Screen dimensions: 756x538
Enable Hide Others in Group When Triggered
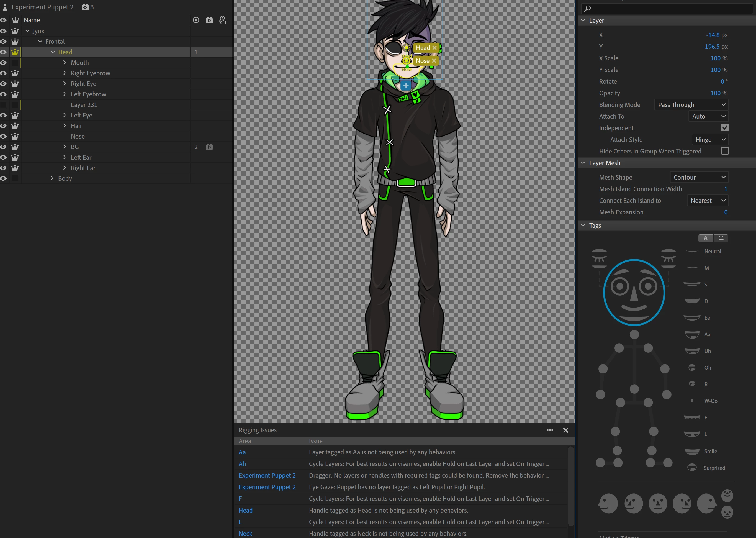pyautogui.click(x=724, y=151)
